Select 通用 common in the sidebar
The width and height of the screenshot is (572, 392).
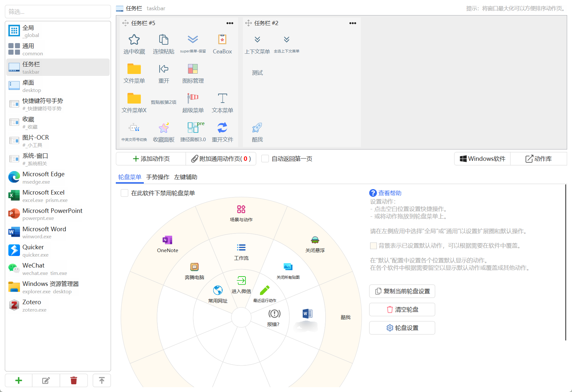(58, 49)
